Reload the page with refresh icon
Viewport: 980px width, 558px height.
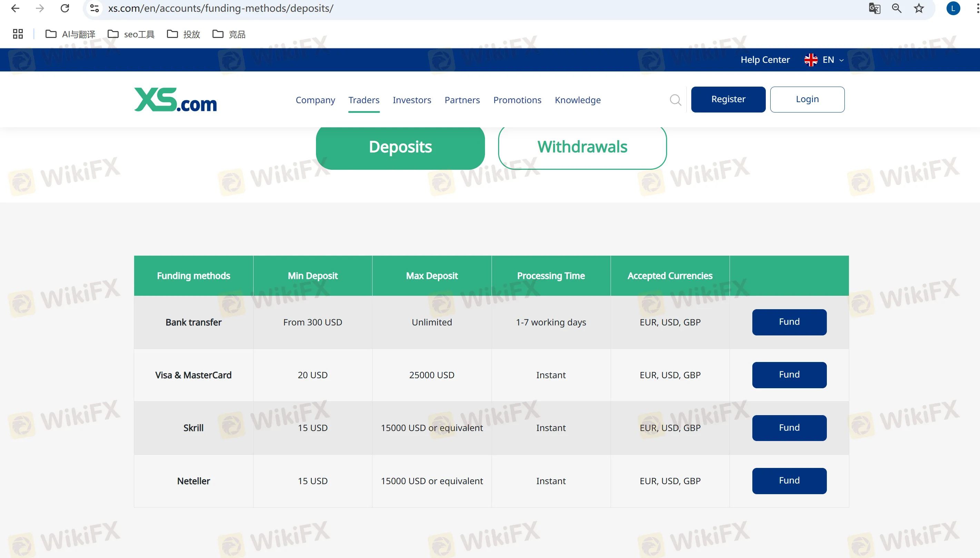click(x=65, y=8)
